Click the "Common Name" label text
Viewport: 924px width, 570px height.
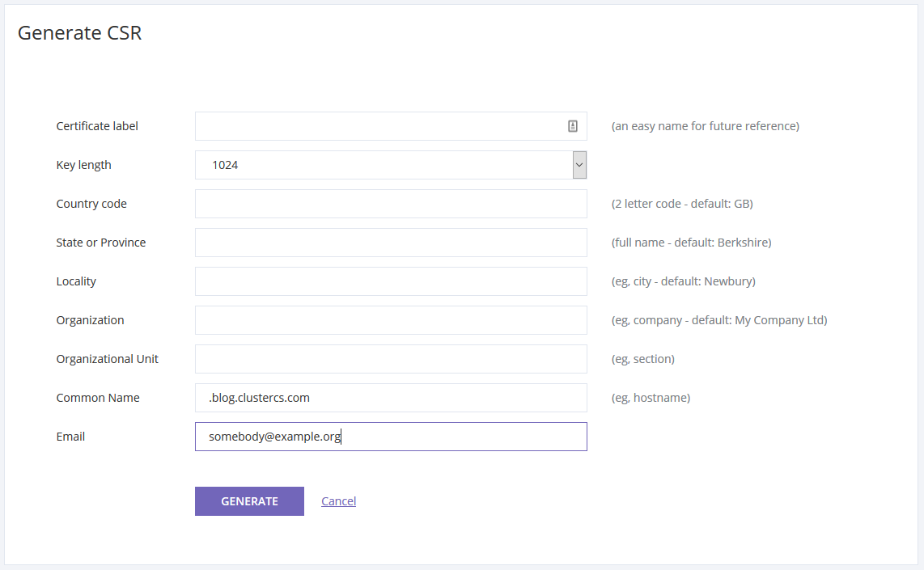tap(98, 398)
